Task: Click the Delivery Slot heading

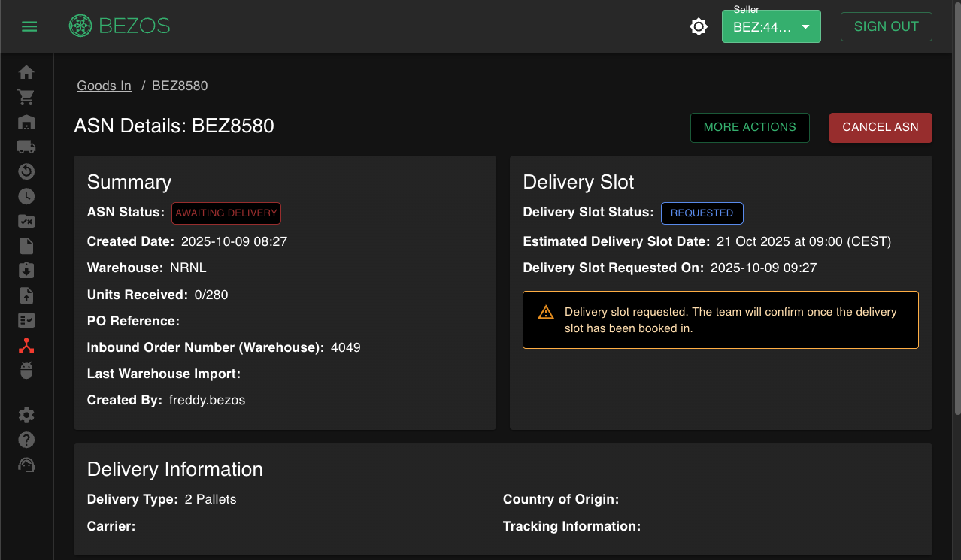Action: (x=578, y=182)
